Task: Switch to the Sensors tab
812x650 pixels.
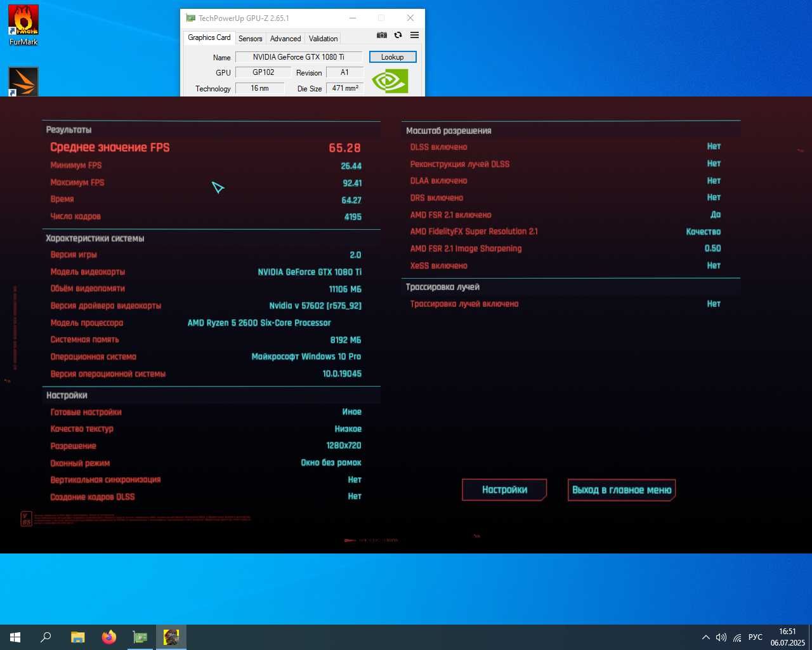Action: coord(251,39)
